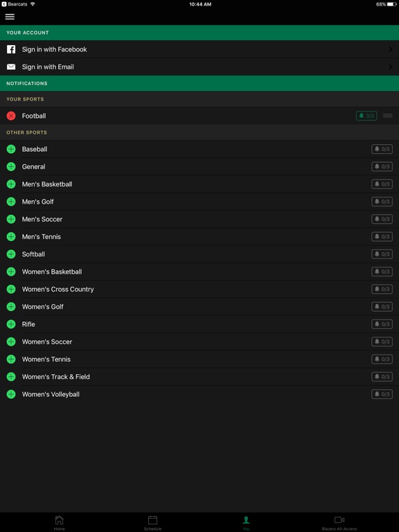Add General with green plus icon

click(x=11, y=166)
